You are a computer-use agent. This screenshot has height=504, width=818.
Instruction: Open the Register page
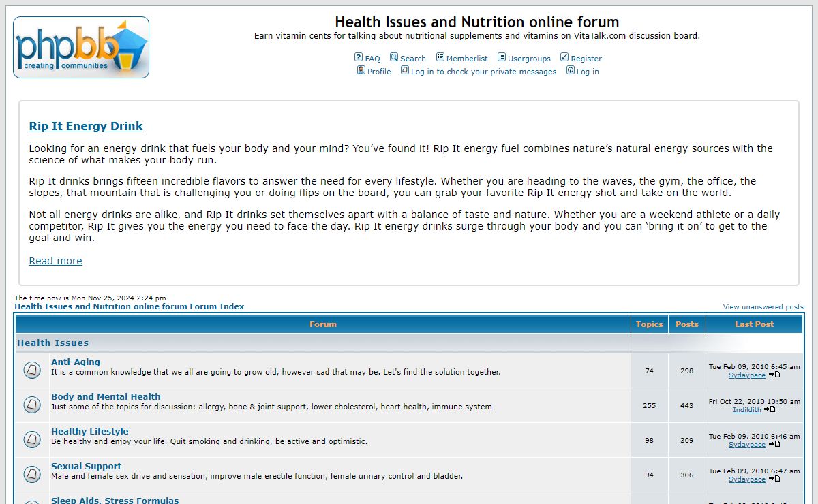point(586,59)
